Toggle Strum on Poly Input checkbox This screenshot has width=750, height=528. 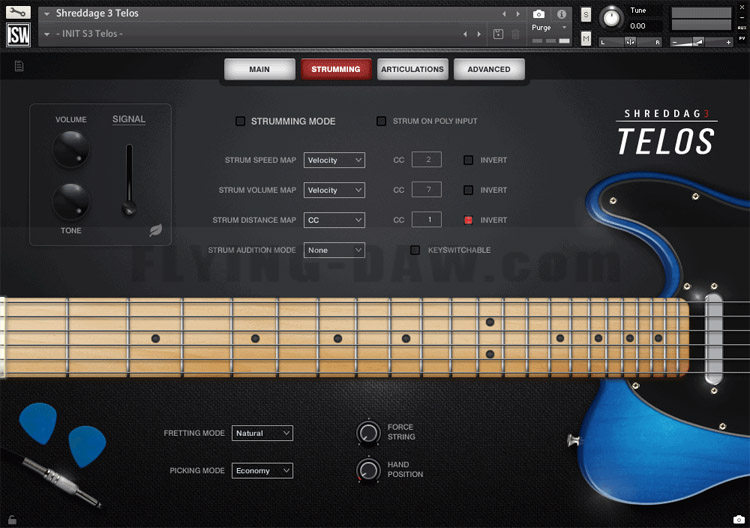pyautogui.click(x=381, y=121)
